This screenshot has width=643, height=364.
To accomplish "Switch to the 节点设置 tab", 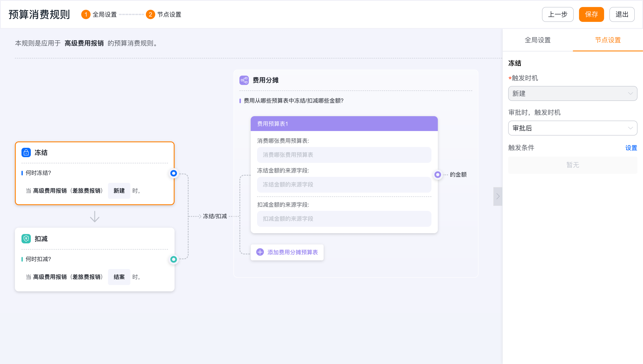I will click(608, 40).
